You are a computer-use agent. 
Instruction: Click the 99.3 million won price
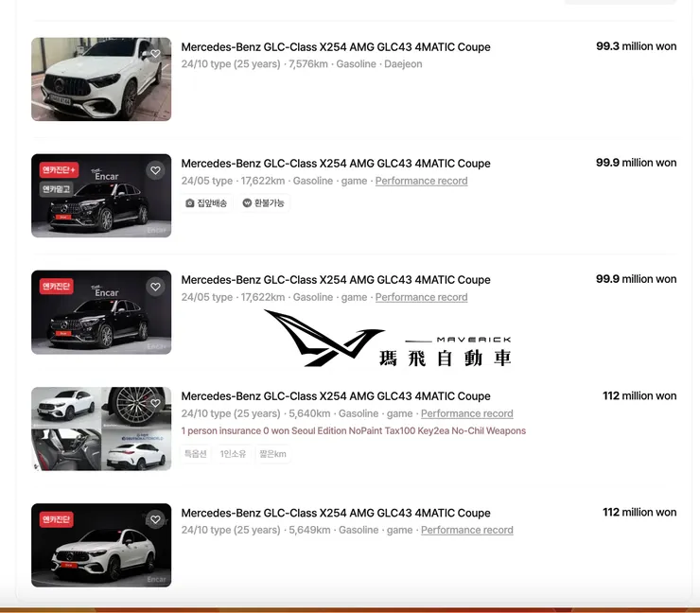pyautogui.click(x=637, y=46)
